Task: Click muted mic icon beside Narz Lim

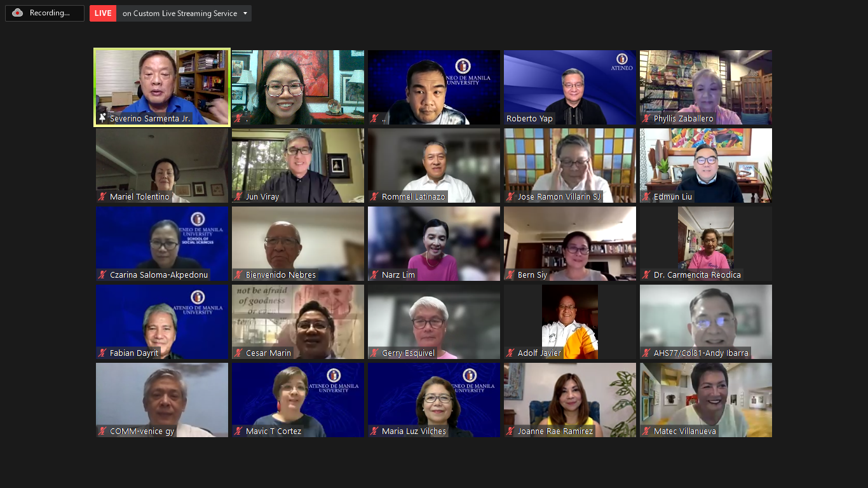Action: pyautogui.click(x=374, y=274)
